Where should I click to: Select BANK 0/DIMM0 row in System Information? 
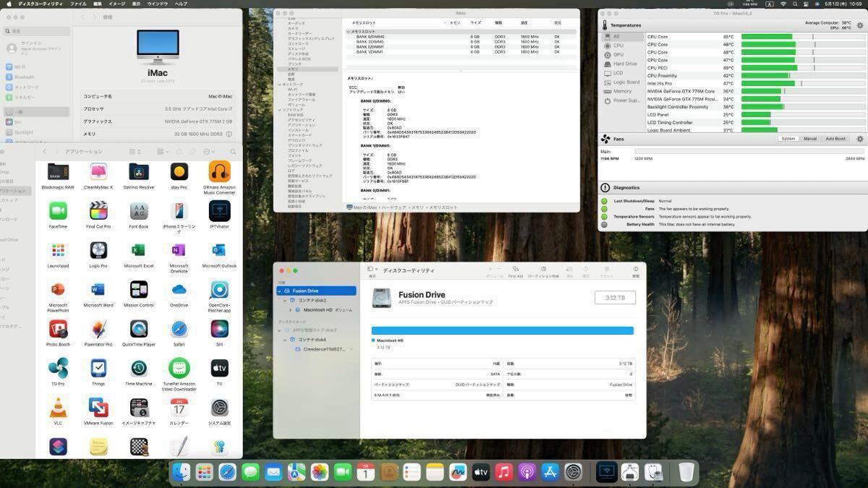click(x=460, y=37)
